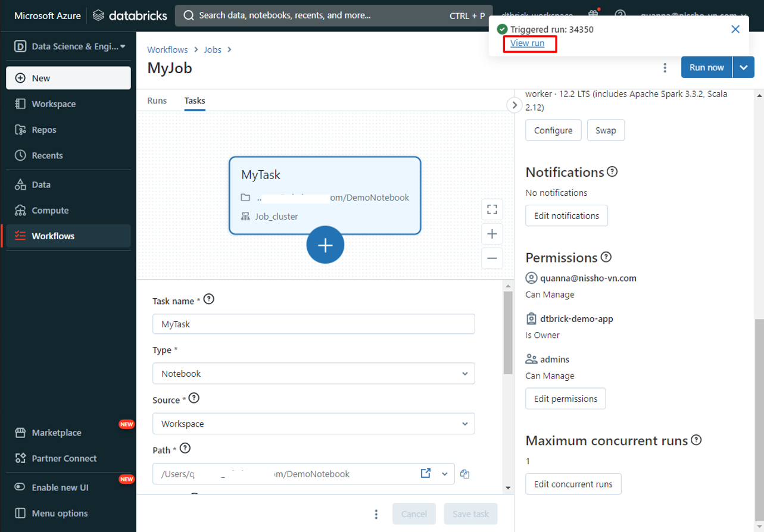This screenshot has width=764, height=532.
Task: Click the Task name input field
Action: click(313, 324)
